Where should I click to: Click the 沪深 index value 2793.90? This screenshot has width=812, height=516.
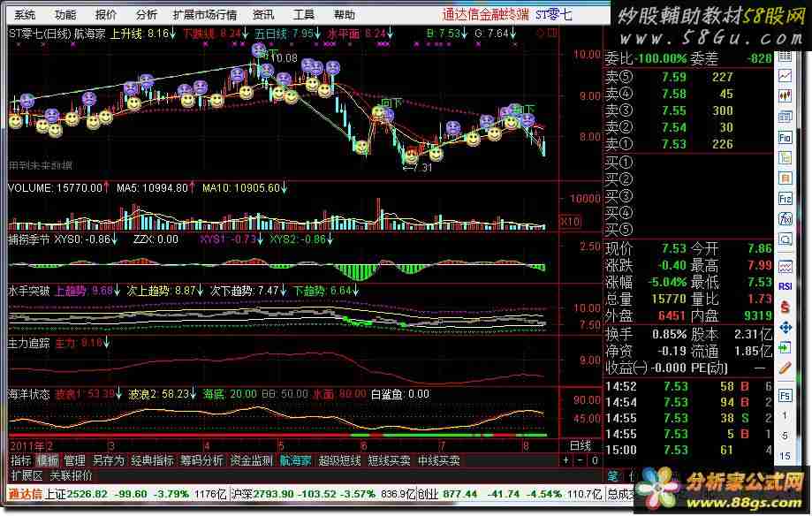tap(273, 494)
